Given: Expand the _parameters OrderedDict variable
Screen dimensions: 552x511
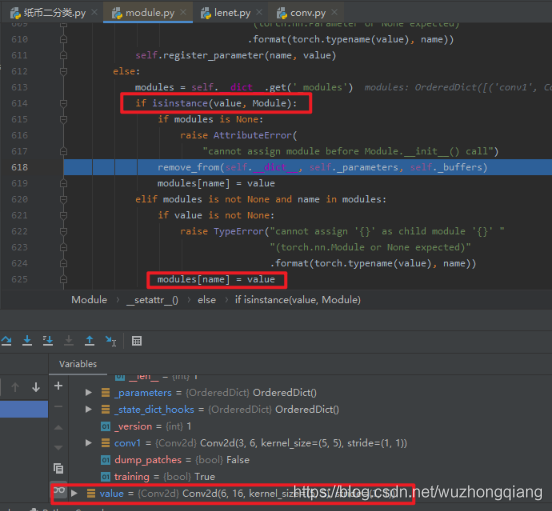Looking at the screenshot, I should pyautogui.click(x=89, y=392).
